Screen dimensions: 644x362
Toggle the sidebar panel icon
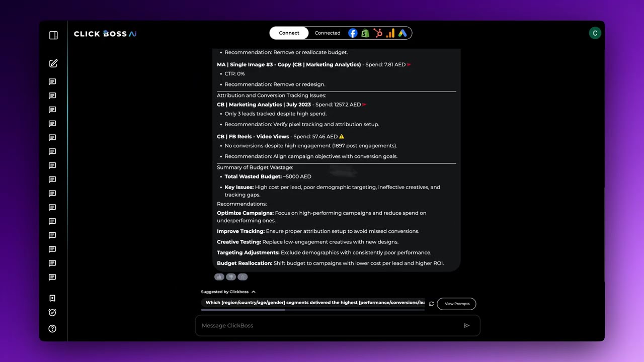[x=53, y=35]
